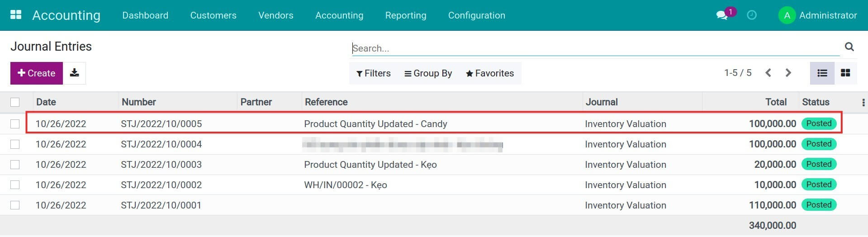Switch to list view
868x237 pixels.
pyautogui.click(x=822, y=73)
